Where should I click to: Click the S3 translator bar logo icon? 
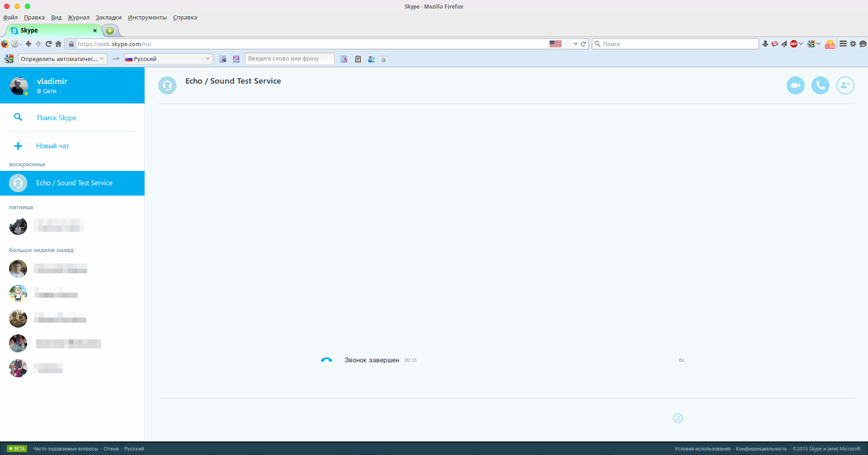coord(9,59)
